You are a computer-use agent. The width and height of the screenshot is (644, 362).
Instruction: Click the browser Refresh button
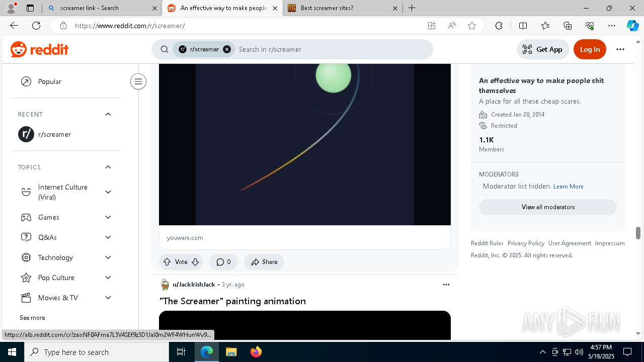(x=36, y=26)
